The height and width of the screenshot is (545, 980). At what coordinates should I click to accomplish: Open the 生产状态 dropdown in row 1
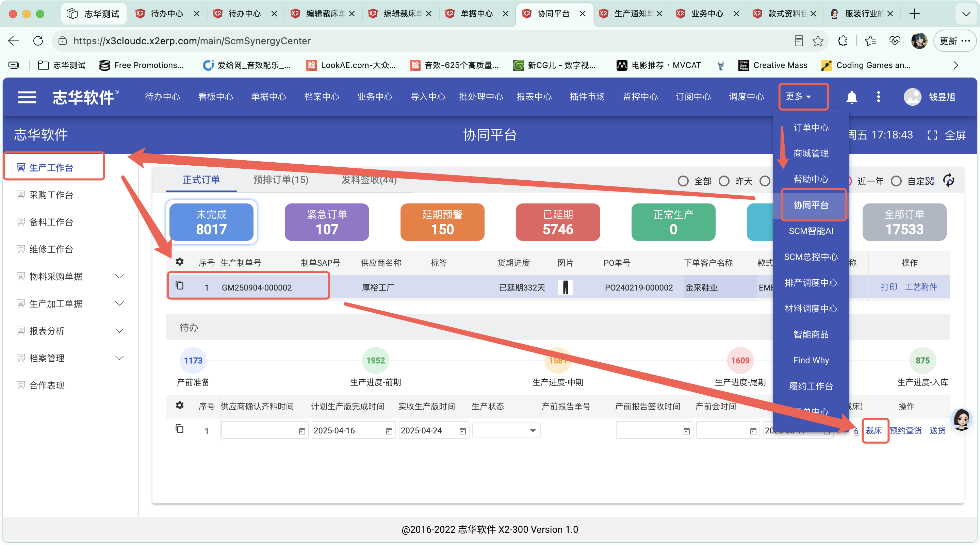506,431
